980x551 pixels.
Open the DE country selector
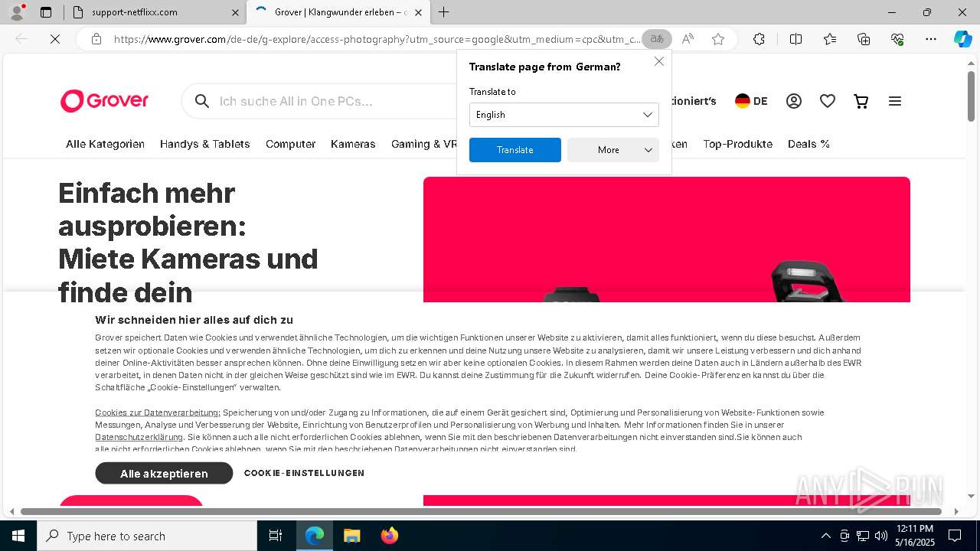coord(751,101)
